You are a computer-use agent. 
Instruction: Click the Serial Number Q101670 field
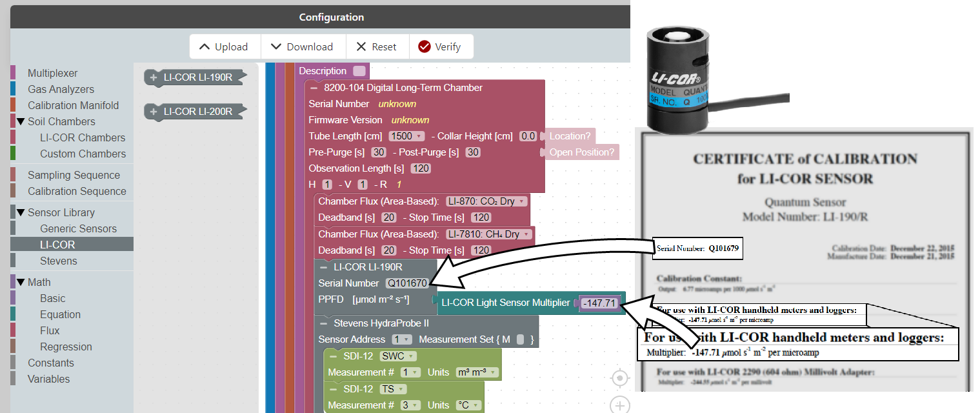406,283
